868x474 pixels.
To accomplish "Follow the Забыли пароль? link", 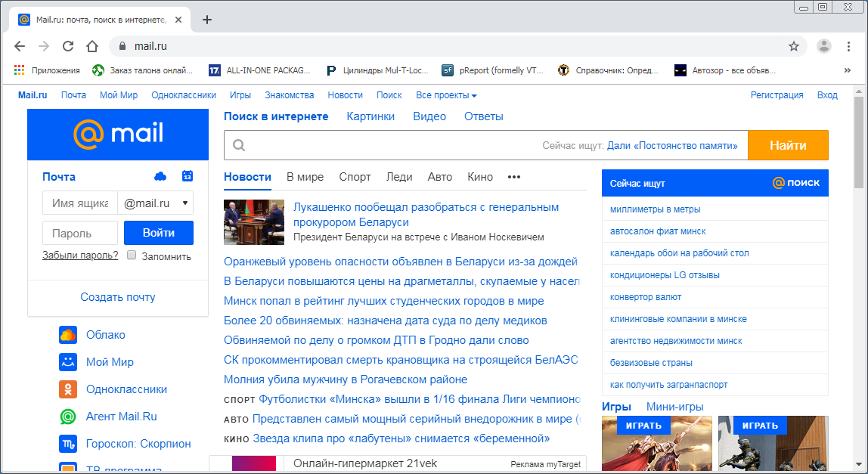I will point(80,256).
